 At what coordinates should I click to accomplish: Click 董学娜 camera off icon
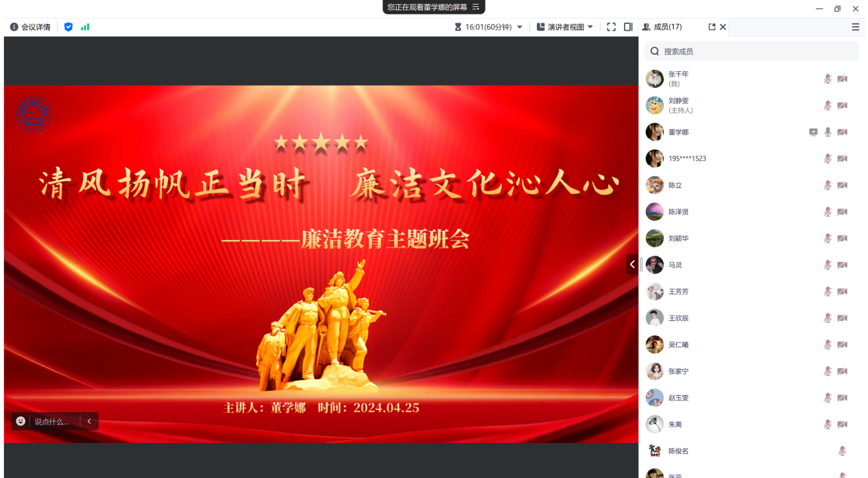click(x=843, y=132)
